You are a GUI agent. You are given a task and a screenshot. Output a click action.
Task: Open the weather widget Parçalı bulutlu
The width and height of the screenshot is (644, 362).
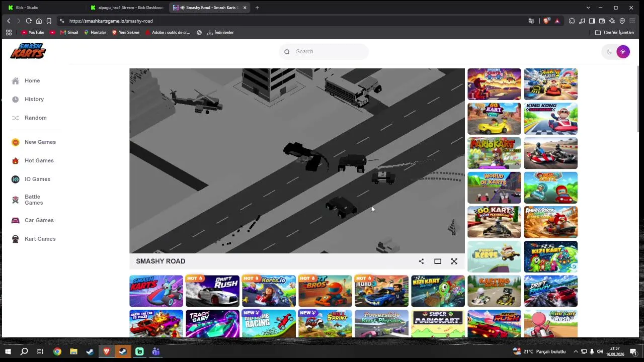(539, 352)
